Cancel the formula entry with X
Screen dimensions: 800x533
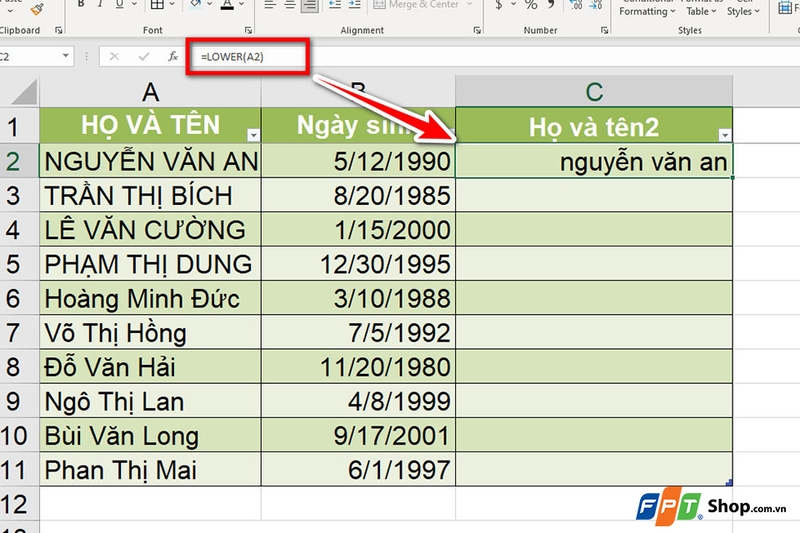pos(114,57)
